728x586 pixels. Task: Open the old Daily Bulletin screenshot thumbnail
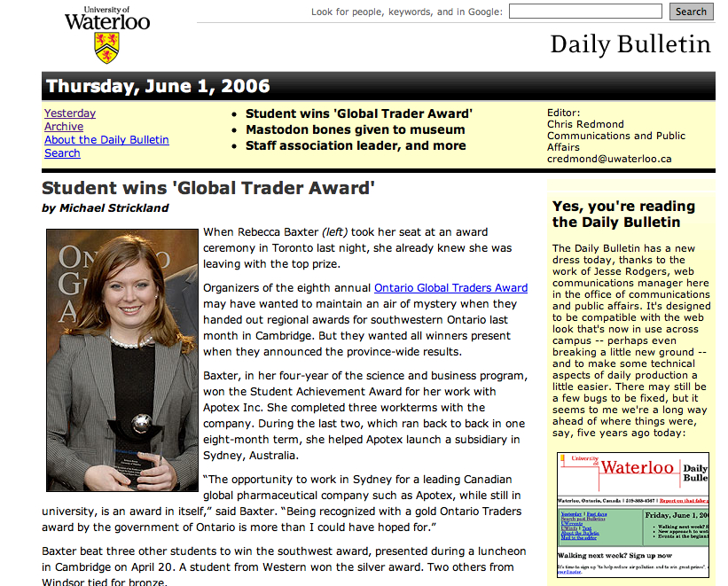coord(632,517)
